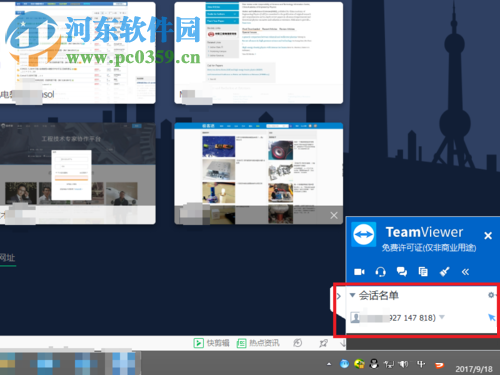
Task: Open the top-middle white article page thumbnail
Action: coord(259,53)
